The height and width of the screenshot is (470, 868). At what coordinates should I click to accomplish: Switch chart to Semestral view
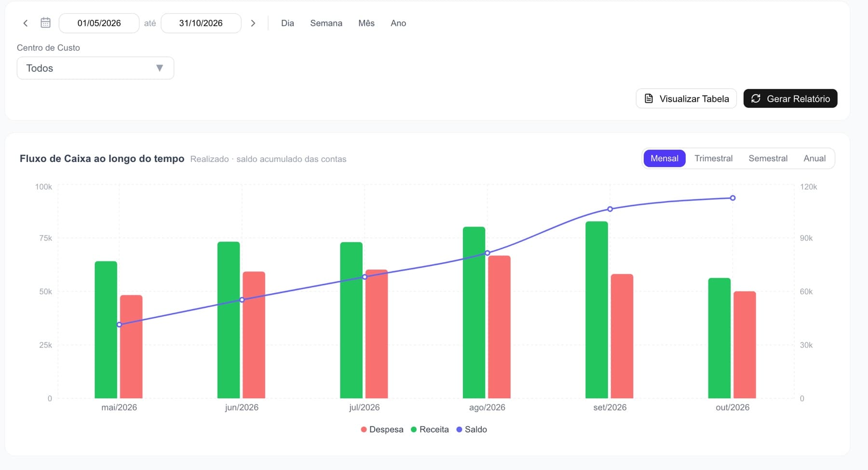coord(768,158)
